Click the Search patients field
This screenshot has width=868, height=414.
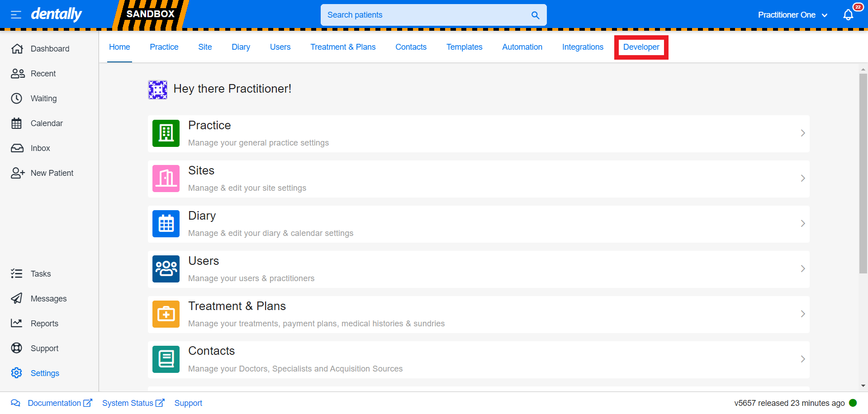[x=433, y=15]
